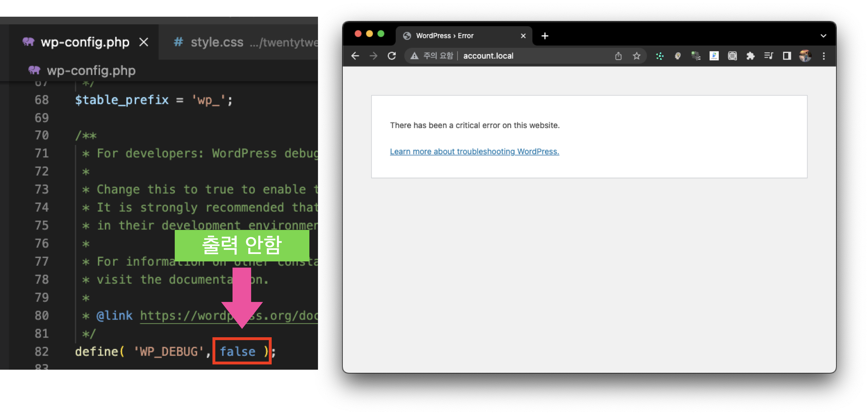The width and height of the screenshot is (868, 415).
Task: Open Learn more about troubleshooting WordPress link
Action: pyautogui.click(x=474, y=151)
